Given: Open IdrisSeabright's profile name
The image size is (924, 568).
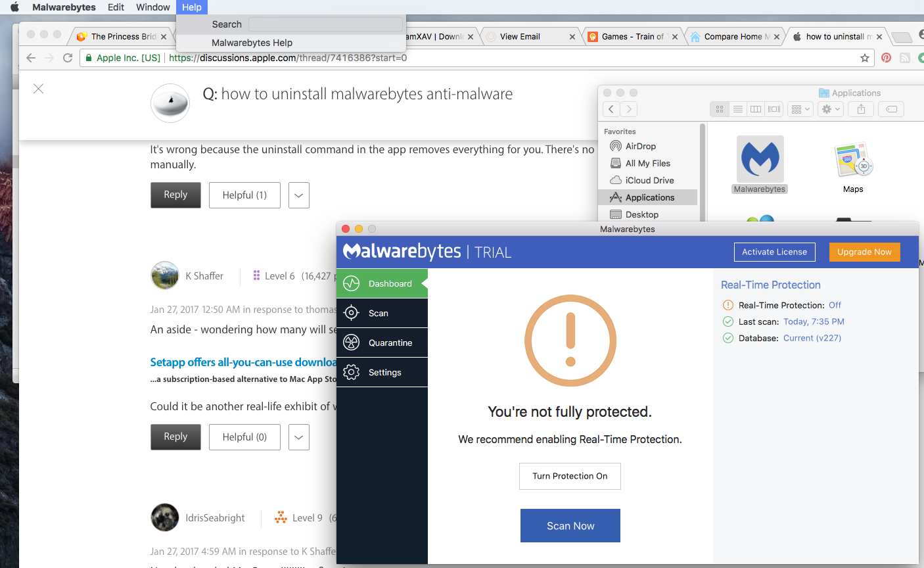Looking at the screenshot, I should 215,518.
